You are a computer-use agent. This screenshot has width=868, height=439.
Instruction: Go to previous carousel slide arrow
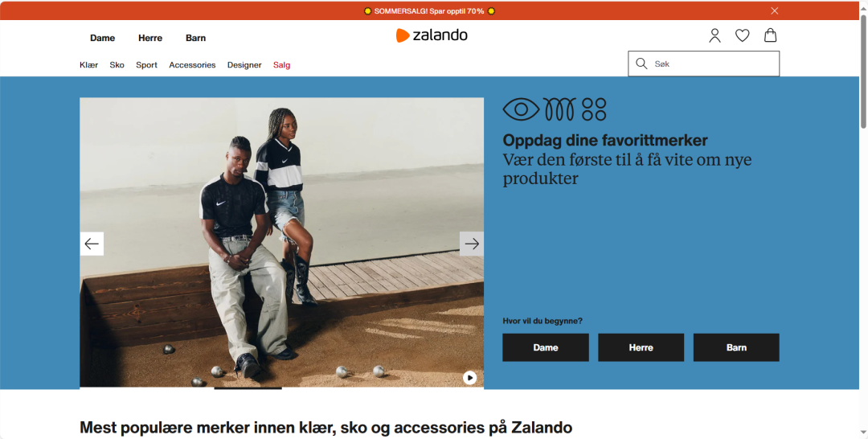pos(92,244)
